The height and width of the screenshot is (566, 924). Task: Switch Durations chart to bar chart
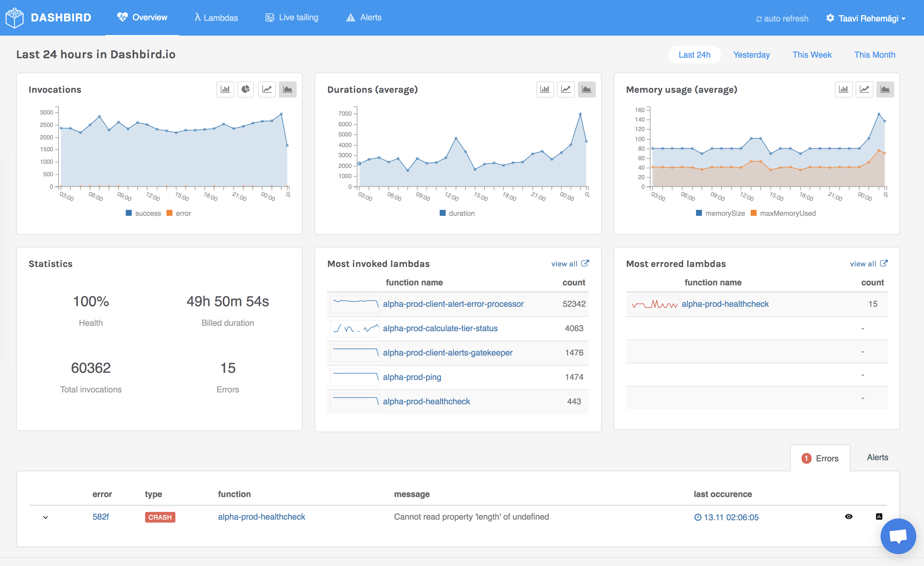coord(545,89)
